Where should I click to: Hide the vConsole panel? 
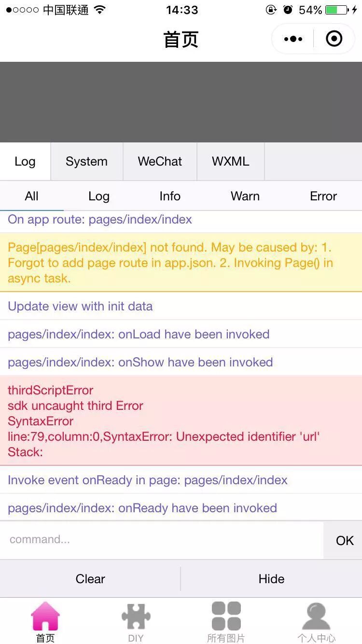pyautogui.click(x=271, y=579)
